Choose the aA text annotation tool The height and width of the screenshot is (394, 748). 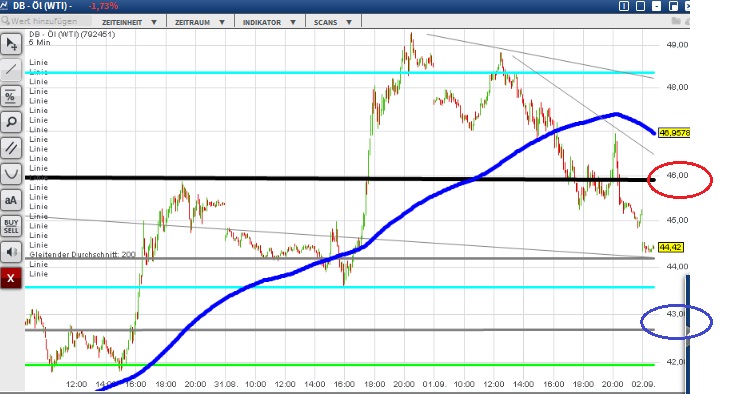[x=11, y=200]
